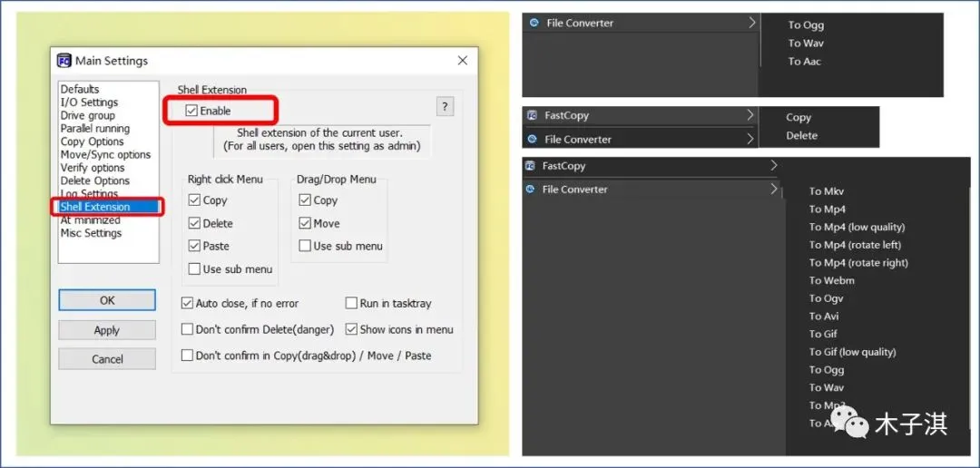The image size is (980, 468).
Task: Choose To Mp4 (low quality)
Action: point(857,227)
